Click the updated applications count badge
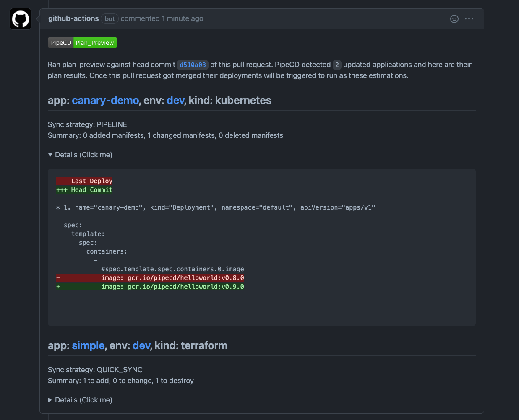Screen dimensions: 519x420 [337, 65]
